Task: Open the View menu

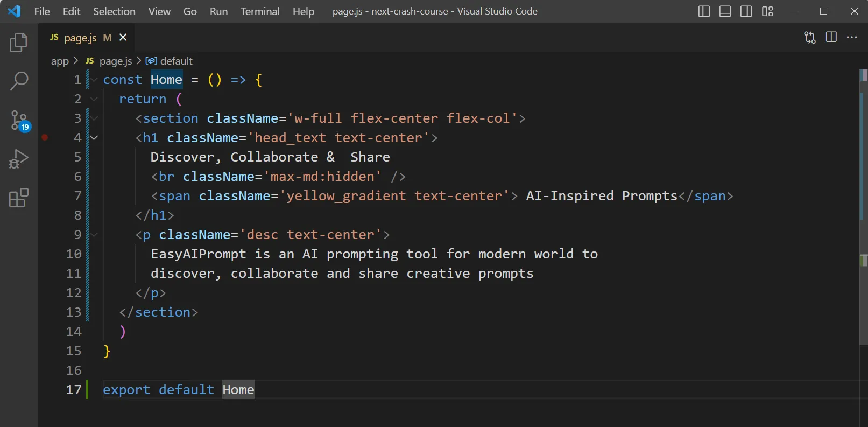Action: 159,11
